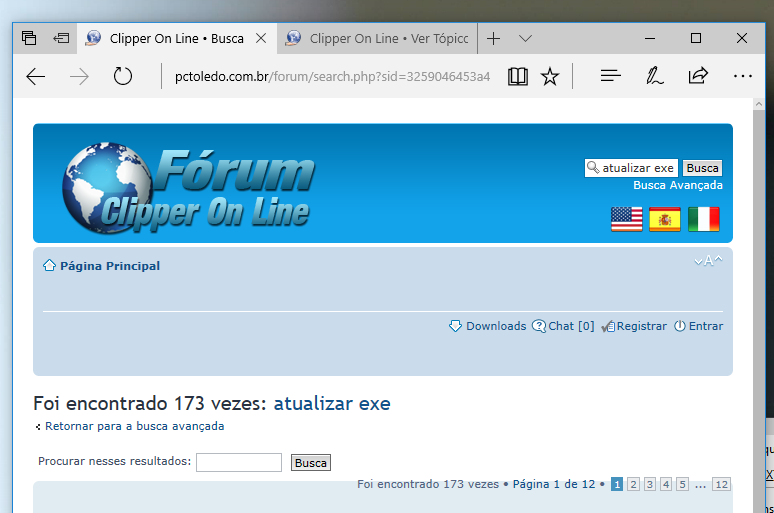This screenshot has width=774, height=513.
Task: Add page to favorites star
Action: pos(550,77)
